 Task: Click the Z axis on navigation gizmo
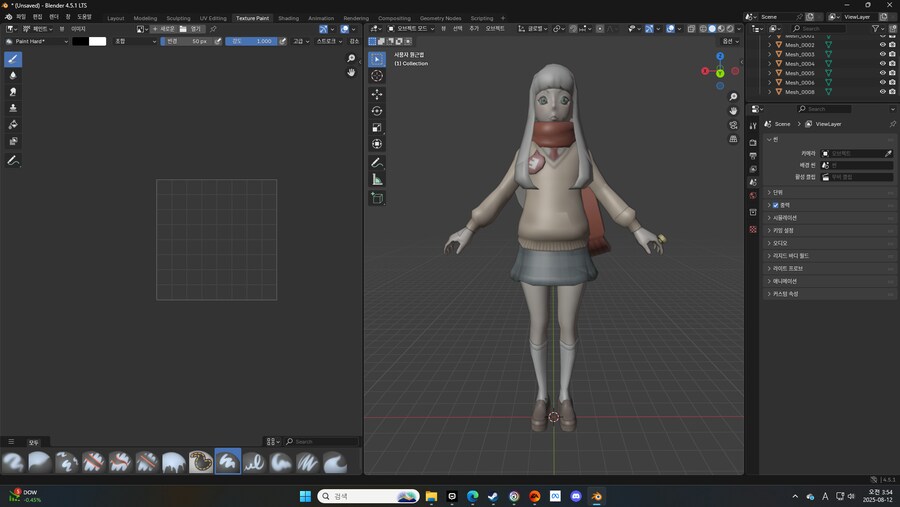click(720, 56)
